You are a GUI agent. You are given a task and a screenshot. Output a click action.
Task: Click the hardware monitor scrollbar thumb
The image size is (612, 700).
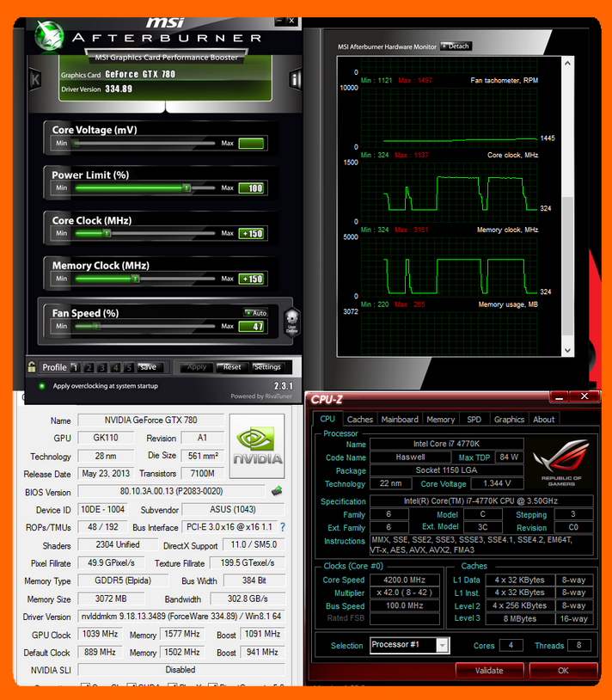pyautogui.click(x=567, y=266)
